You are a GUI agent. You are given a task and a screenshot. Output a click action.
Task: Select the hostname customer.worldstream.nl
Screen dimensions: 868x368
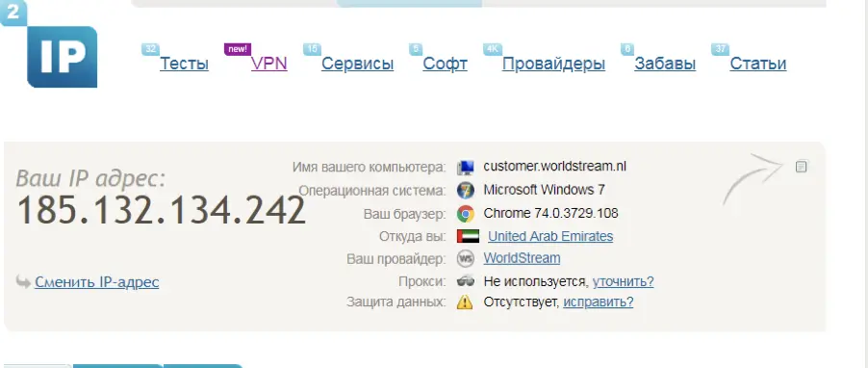tap(554, 167)
